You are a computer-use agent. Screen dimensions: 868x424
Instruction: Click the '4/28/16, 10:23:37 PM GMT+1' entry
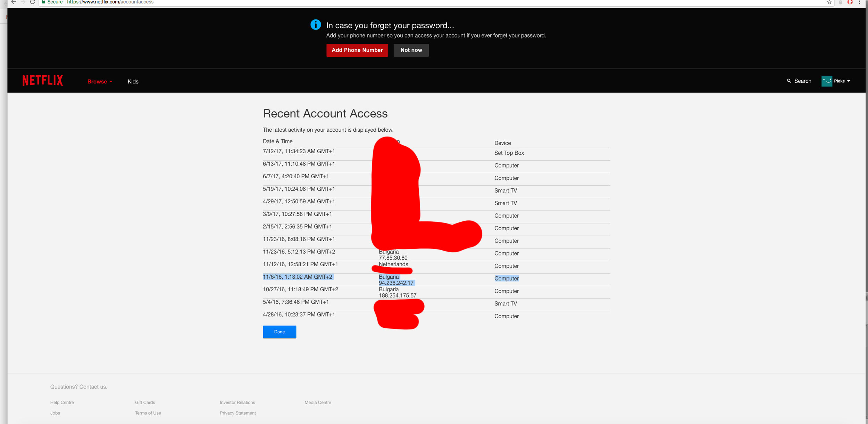299,314
